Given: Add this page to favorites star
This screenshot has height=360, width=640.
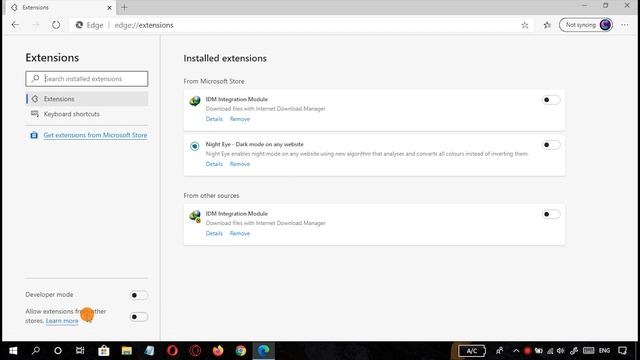Looking at the screenshot, I should pos(525,25).
